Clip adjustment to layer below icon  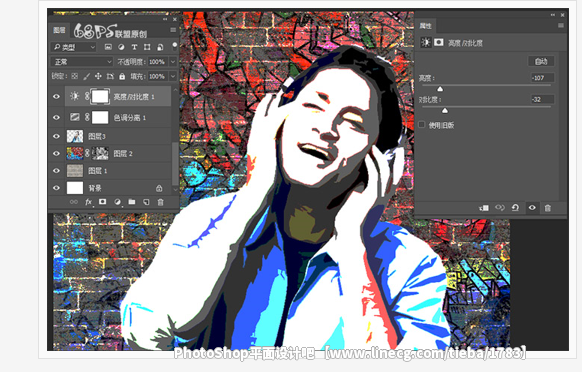(x=484, y=208)
